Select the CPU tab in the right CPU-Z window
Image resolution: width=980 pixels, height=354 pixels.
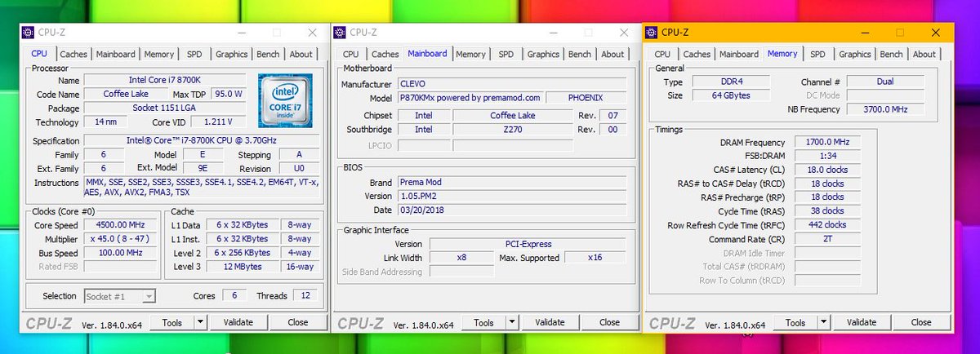pyautogui.click(x=662, y=55)
